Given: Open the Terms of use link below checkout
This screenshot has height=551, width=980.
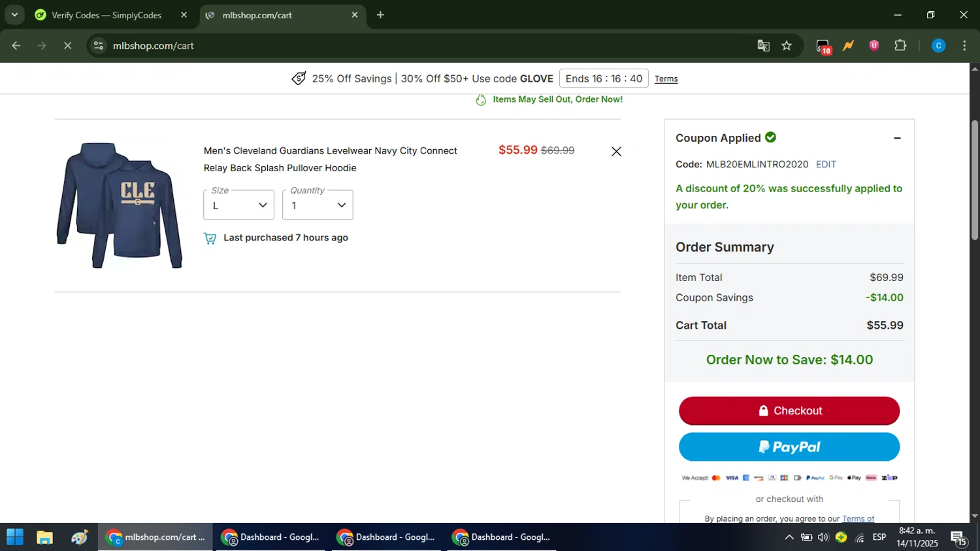Looking at the screenshot, I should point(858,519).
